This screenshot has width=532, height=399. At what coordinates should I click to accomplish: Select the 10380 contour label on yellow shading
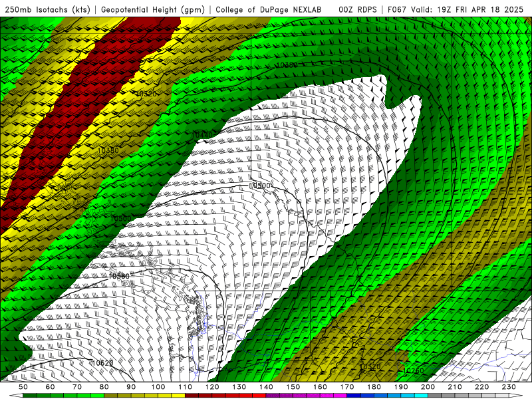[x=108, y=150]
